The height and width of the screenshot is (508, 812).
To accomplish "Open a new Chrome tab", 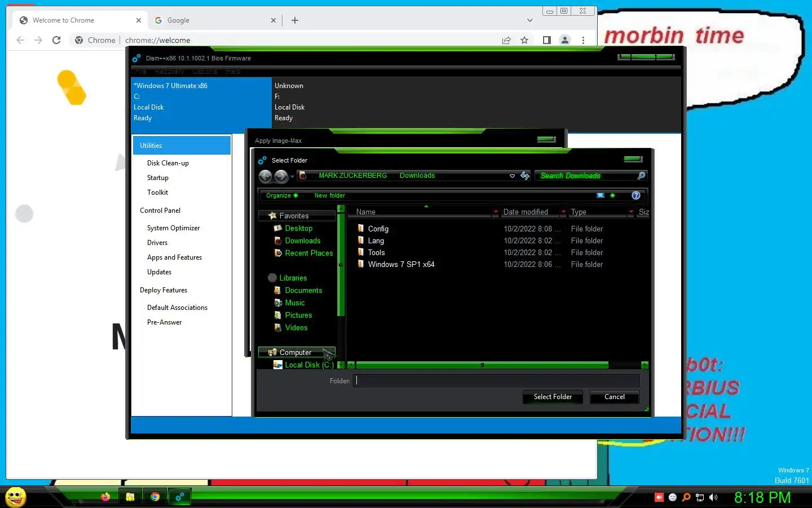I will click(x=294, y=20).
